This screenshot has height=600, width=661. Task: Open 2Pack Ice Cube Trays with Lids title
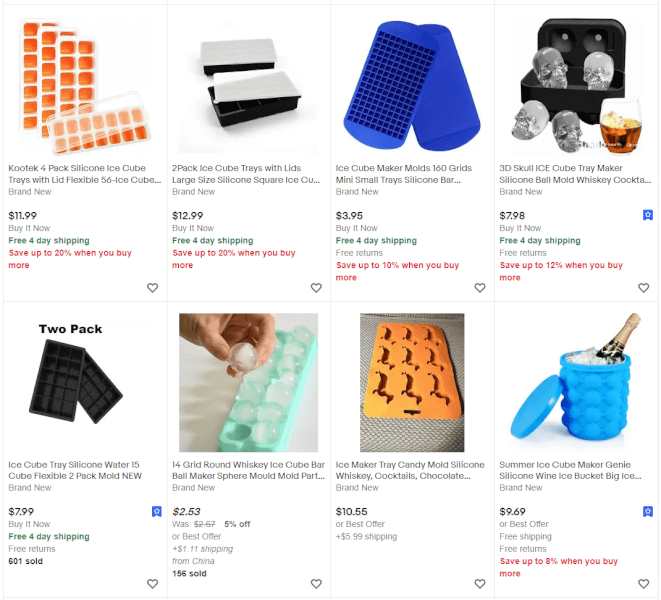tap(246, 174)
